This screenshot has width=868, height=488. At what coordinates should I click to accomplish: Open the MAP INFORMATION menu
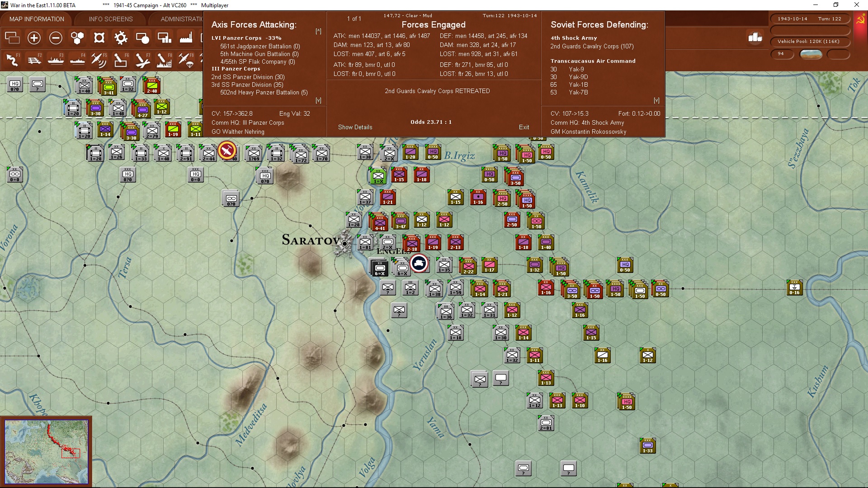[x=36, y=19]
